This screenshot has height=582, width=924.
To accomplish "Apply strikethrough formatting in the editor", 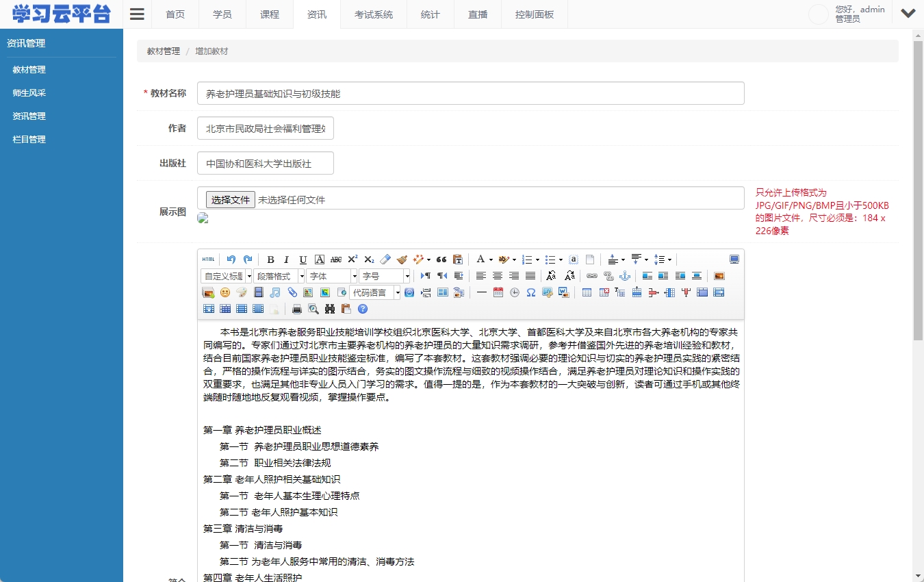I will (x=335, y=259).
